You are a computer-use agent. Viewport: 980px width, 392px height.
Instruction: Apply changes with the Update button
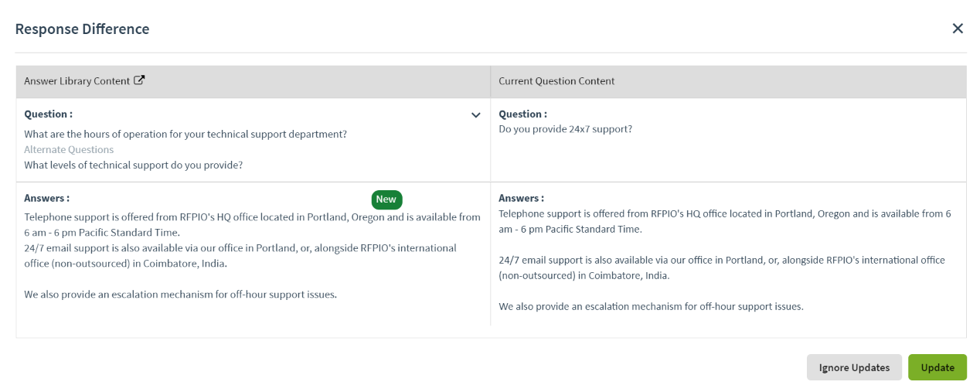[937, 367]
